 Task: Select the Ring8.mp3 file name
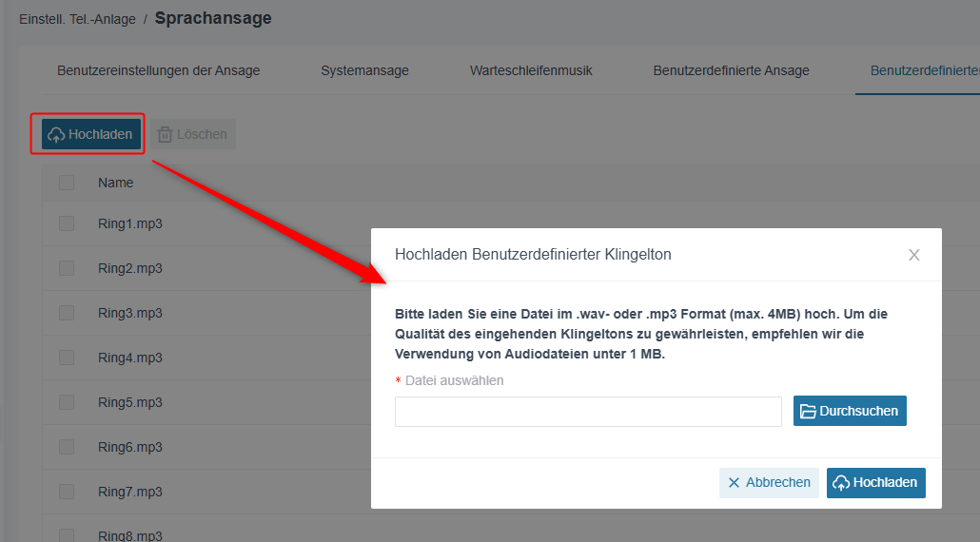130,535
